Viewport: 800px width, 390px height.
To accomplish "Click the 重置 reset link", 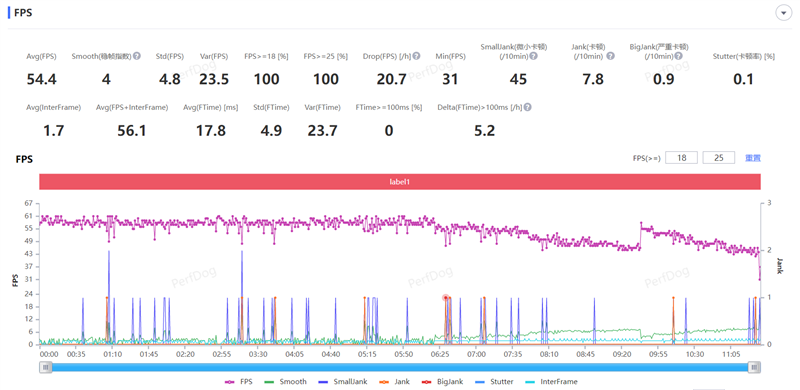I will tap(753, 158).
